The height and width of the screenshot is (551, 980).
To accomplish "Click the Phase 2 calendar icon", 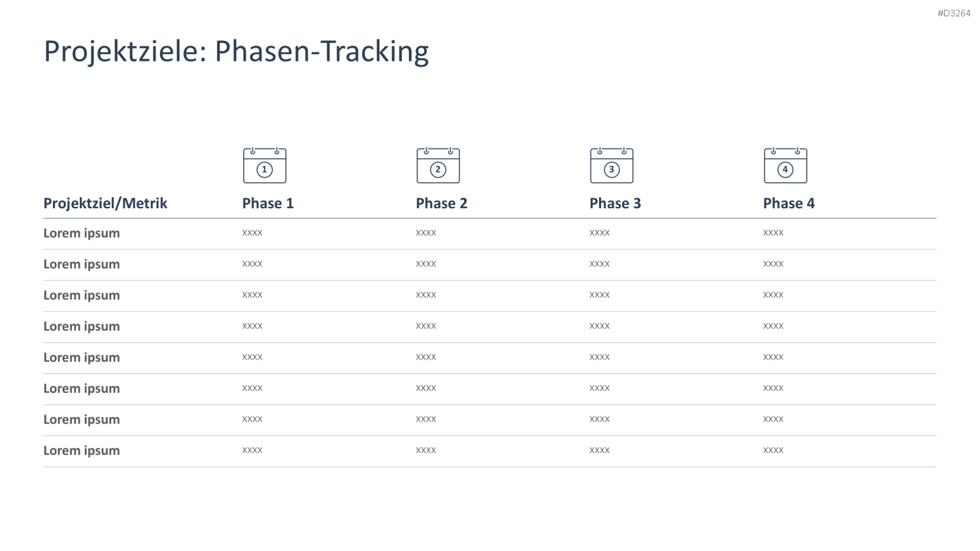I will coord(438,165).
